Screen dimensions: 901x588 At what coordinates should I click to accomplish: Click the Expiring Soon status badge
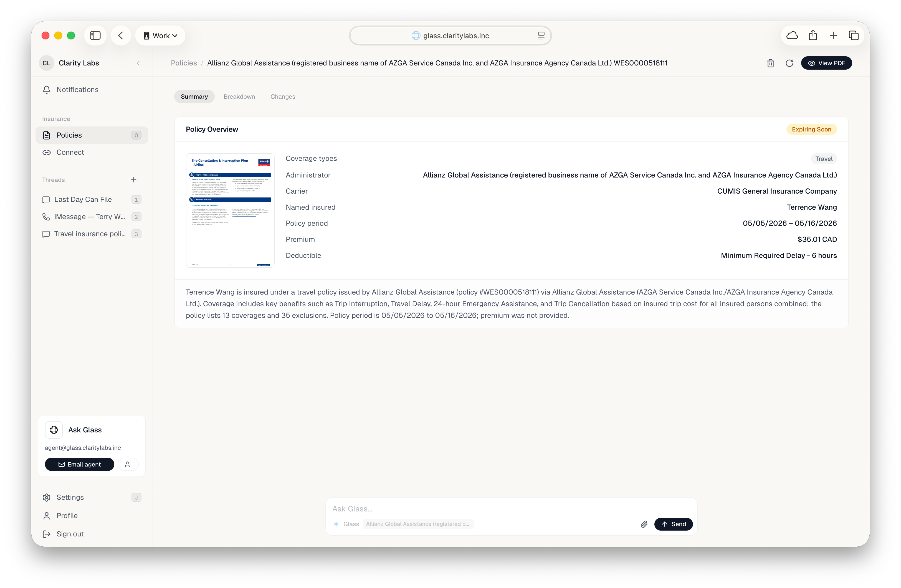tap(811, 130)
